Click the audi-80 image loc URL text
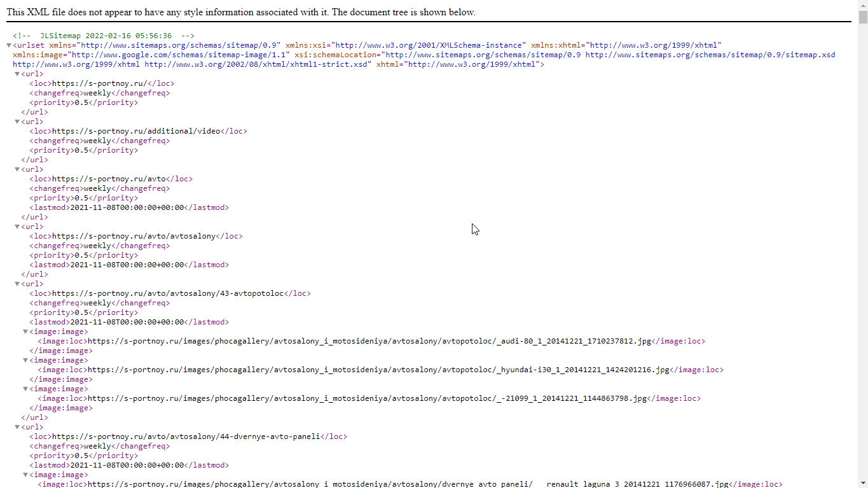The height and width of the screenshot is (488, 868). [369, 341]
